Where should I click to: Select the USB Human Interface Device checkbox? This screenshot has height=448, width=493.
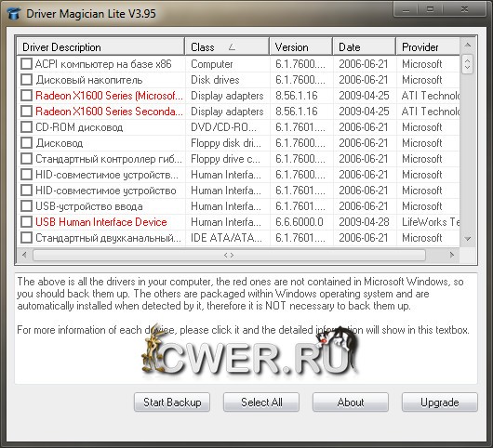(26, 222)
